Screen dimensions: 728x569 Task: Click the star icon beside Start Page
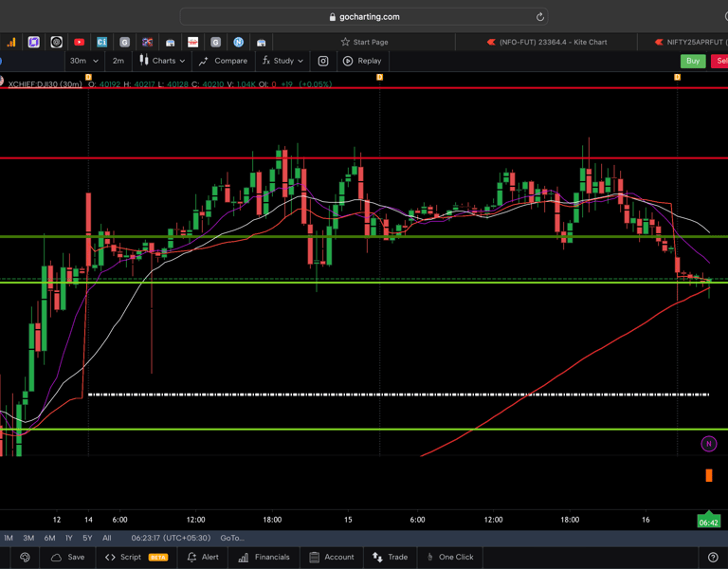pyautogui.click(x=345, y=42)
